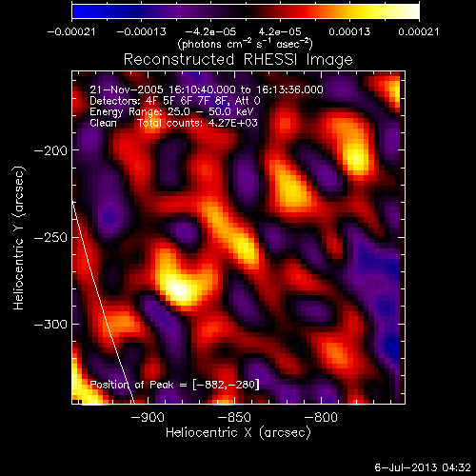Image resolution: width=476 pixels, height=476 pixels.
Task: Click the 'Heliocentric Y (arcsec)' axis label
Action: coord(19,238)
